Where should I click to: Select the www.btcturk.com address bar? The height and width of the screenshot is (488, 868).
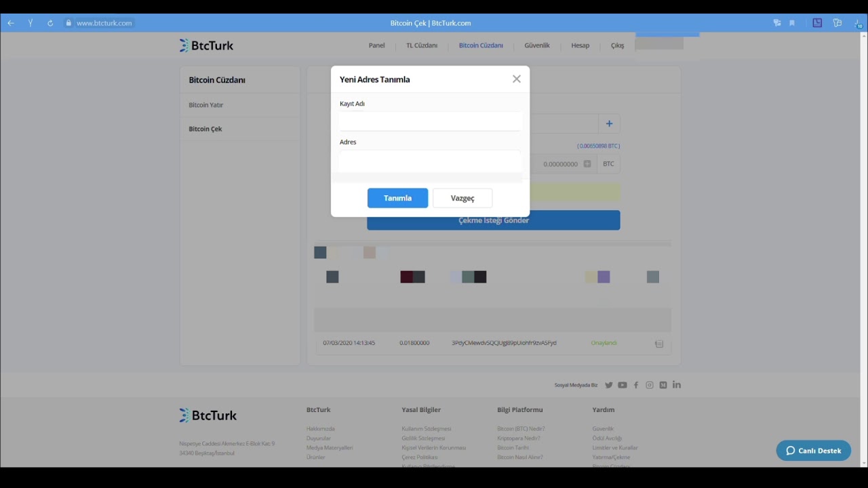coord(104,23)
